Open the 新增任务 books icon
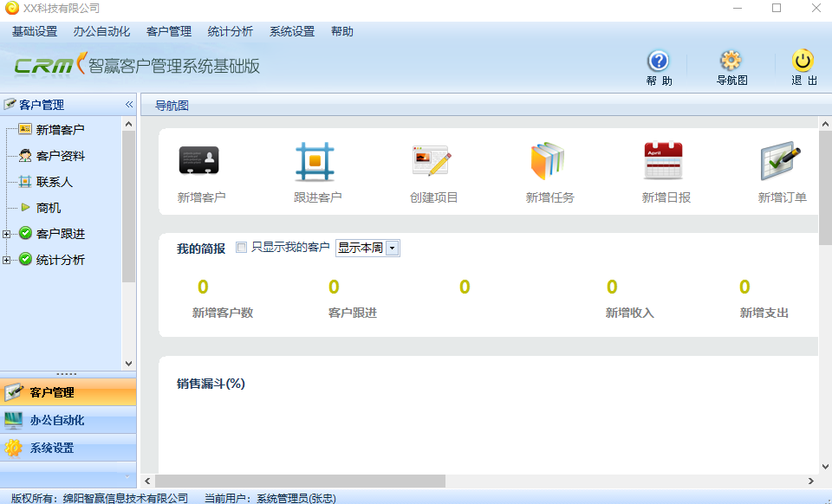The height and width of the screenshot is (504, 832). pyautogui.click(x=548, y=161)
